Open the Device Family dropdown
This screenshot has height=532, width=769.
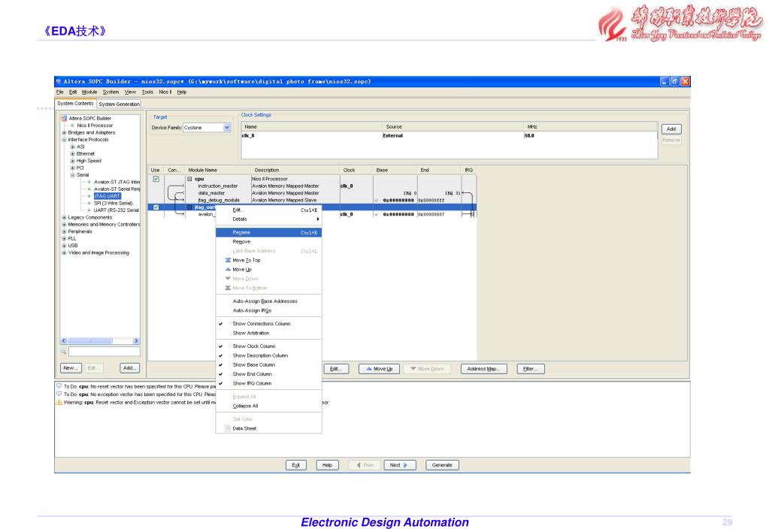pos(226,128)
